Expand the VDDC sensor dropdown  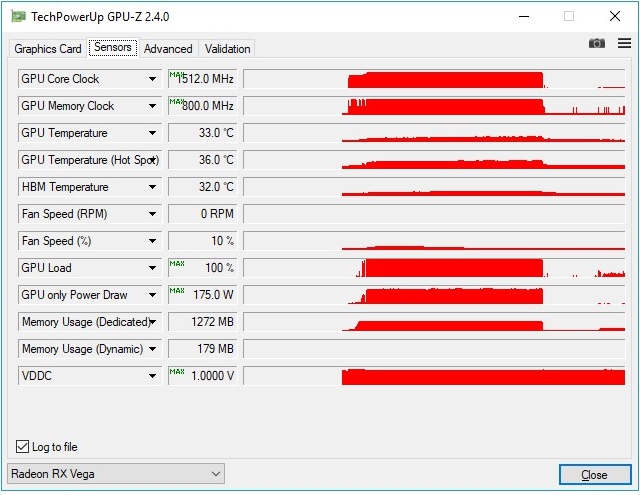pyautogui.click(x=152, y=375)
